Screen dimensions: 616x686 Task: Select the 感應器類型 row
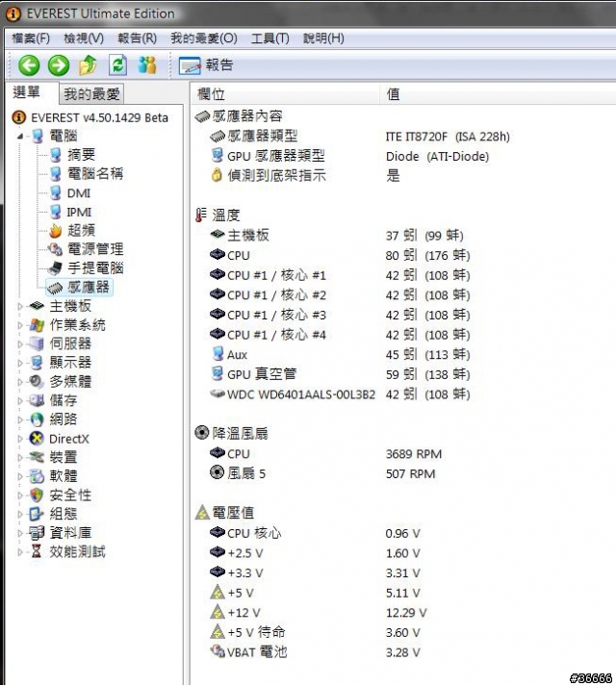[x=360, y=137]
